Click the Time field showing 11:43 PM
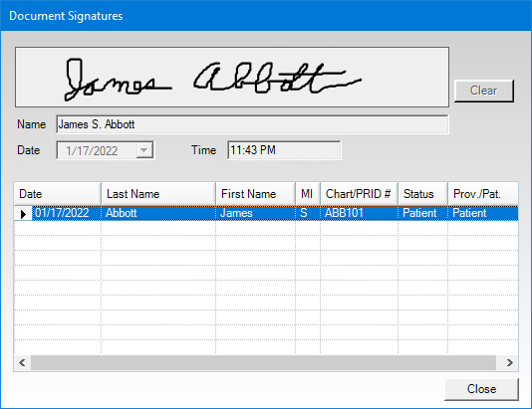The width and height of the screenshot is (532, 409). (x=284, y=150)
